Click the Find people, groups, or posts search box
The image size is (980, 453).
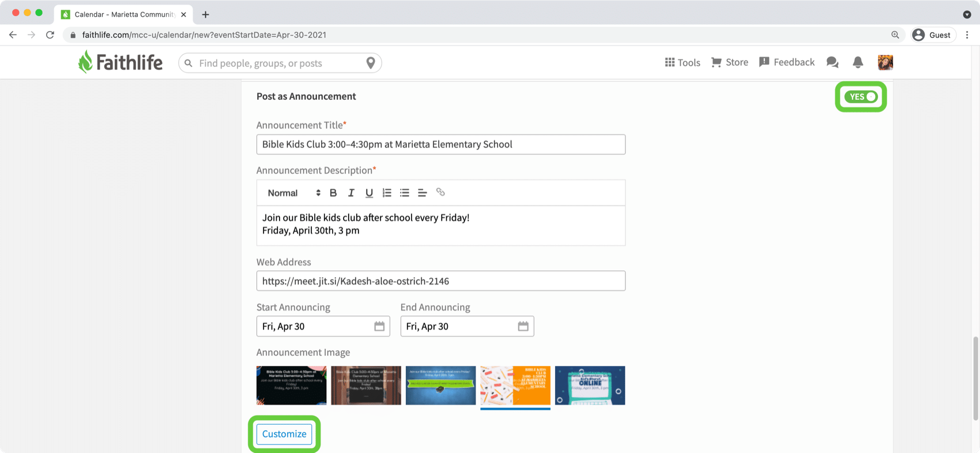(280, 63)
